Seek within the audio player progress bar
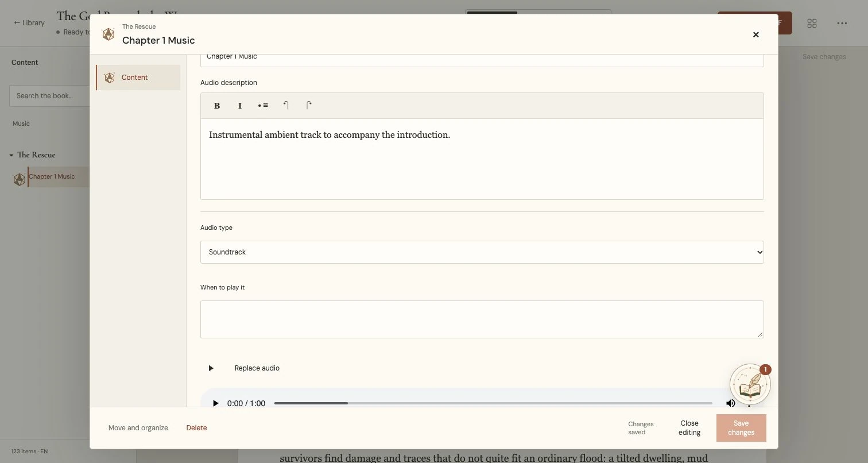 click(x=493, y=403)
